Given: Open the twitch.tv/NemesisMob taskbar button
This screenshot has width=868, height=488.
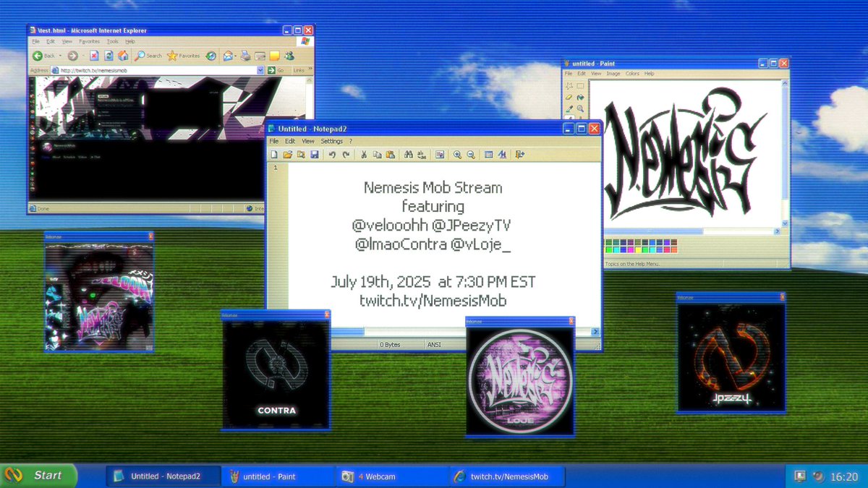Looking at the screenshot, I should point(507,476).
